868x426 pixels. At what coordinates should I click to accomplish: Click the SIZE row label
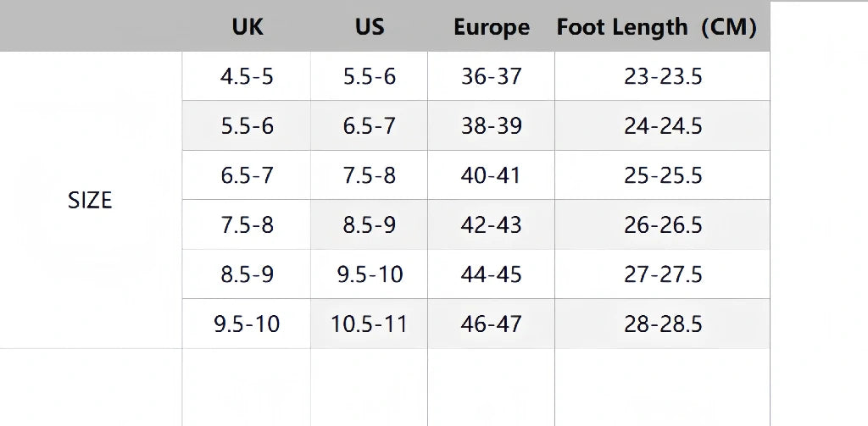click(x=90, y=201)
